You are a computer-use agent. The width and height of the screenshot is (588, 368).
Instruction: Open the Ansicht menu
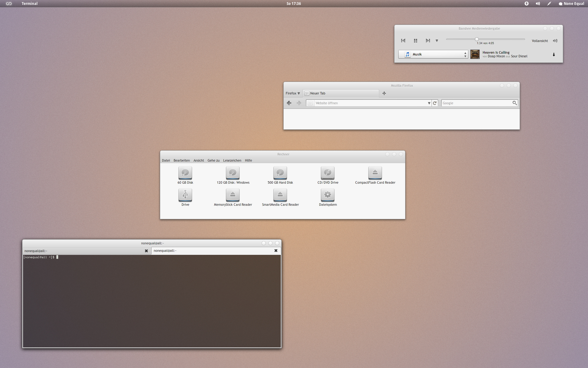click(x=198, y=160)
